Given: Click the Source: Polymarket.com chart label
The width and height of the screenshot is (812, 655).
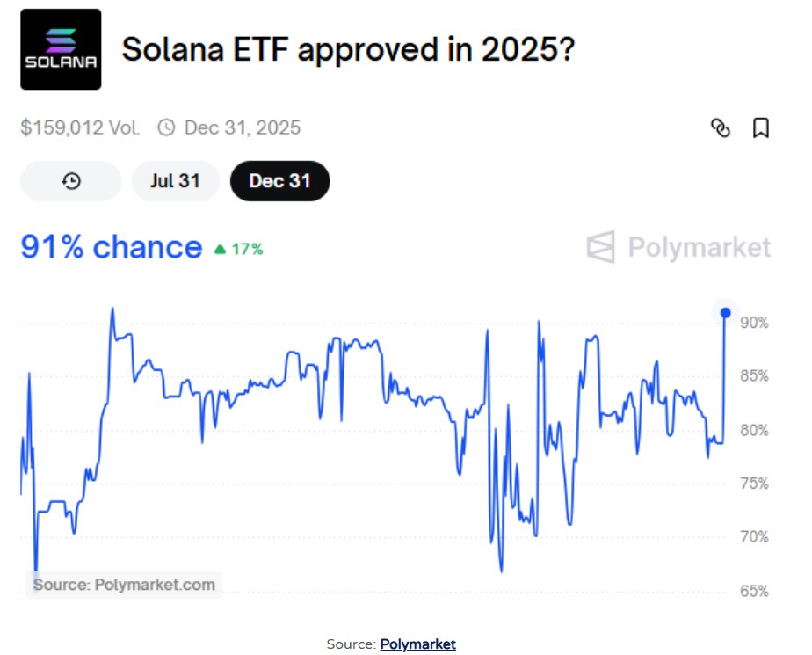Looking at the screenshot, I should point(124,585).
